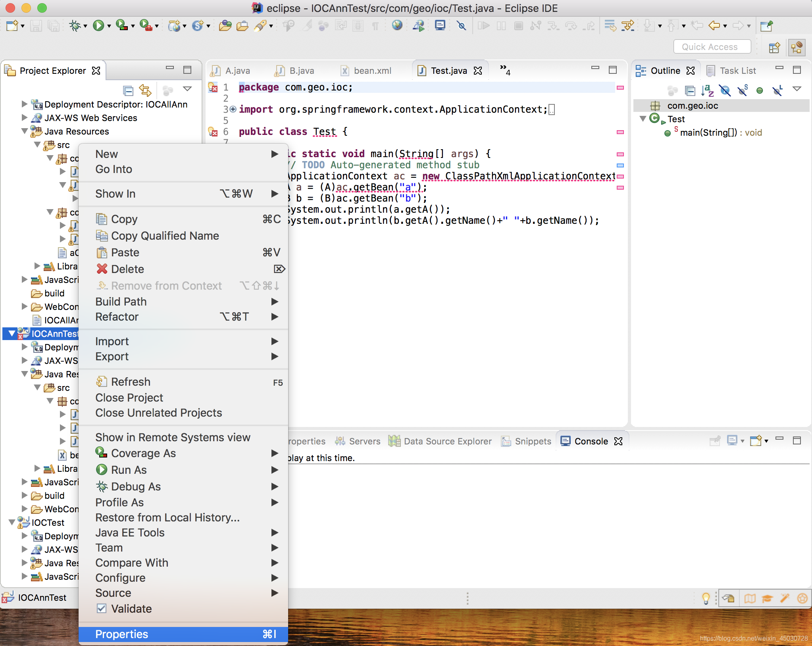Screen dimensions: 812x646
Task: Switch to the A.java editor tab
Action: tap(231, 71)
